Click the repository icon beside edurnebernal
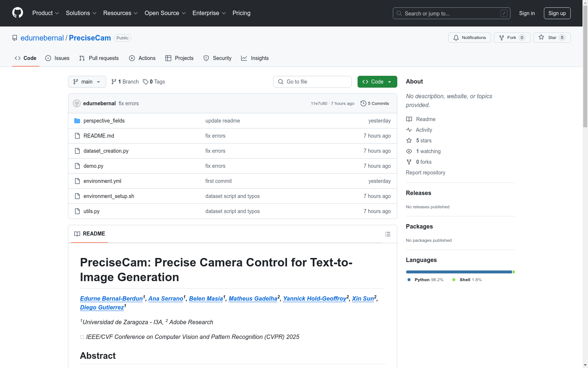This screenshot has width=588, height=368. [15, 38]
